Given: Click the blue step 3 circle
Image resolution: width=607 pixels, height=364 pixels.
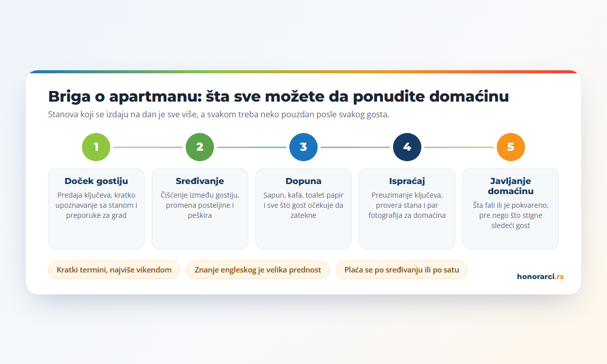Looking at the screenshot, I should (x=303, y=147).
